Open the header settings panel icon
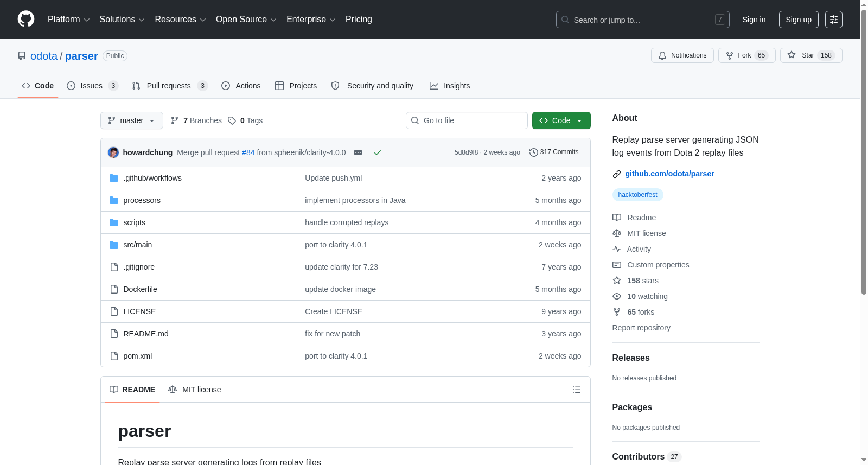This screenshot has width=868, height=465. pos(834,20)
